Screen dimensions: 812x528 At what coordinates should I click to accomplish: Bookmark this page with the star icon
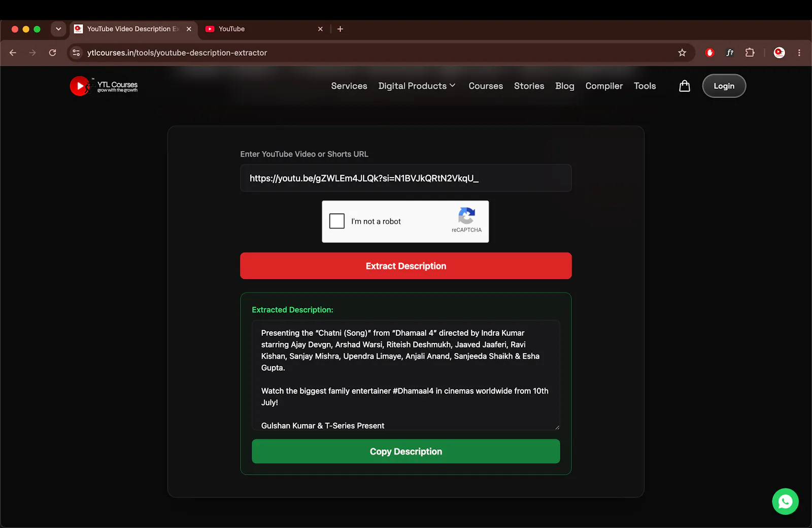pos(682,53)
